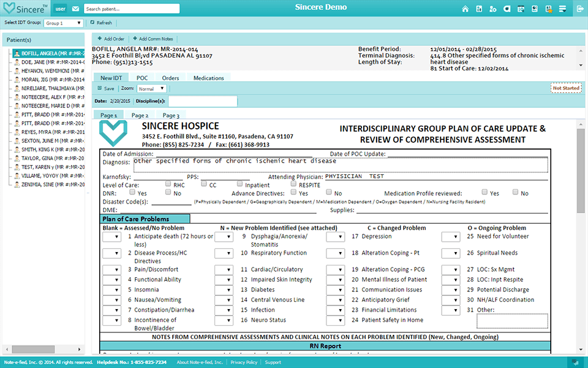Open the Zoom Normal dropdown
This screenshot has height=368, width=588.
pyautogui.click(x=151, y=88)
